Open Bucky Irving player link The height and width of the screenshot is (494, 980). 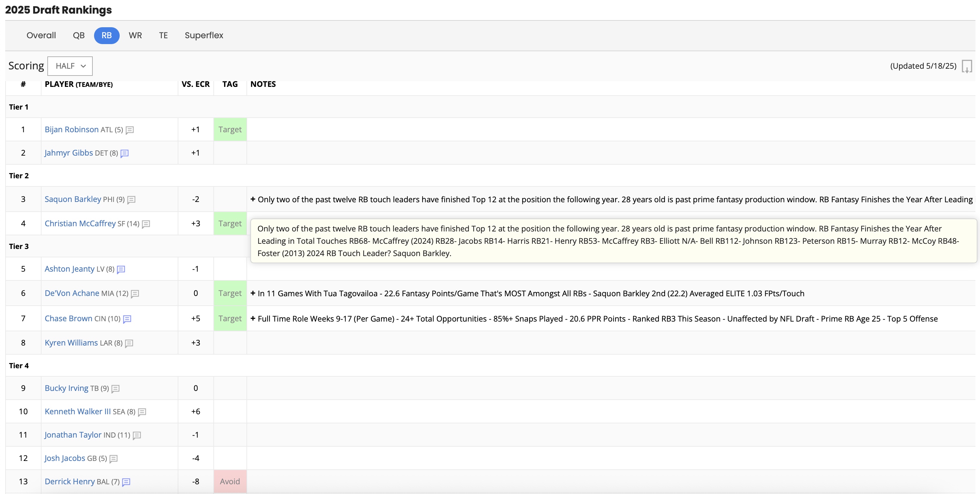point(66,388)
